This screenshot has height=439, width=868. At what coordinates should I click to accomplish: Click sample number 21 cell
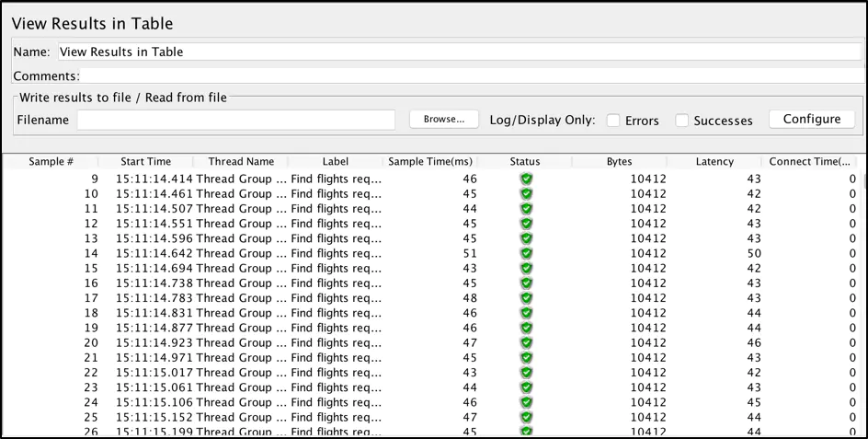tap(91, 358)
